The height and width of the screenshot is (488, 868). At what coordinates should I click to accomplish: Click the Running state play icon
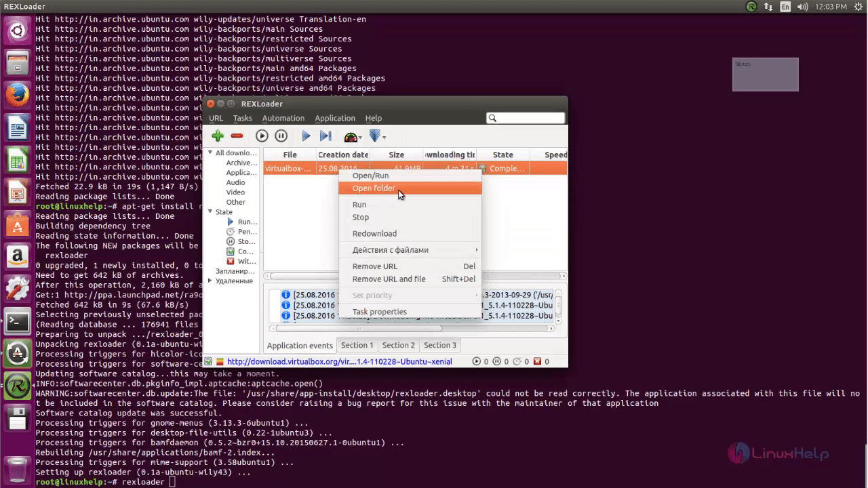pos(231,222)
